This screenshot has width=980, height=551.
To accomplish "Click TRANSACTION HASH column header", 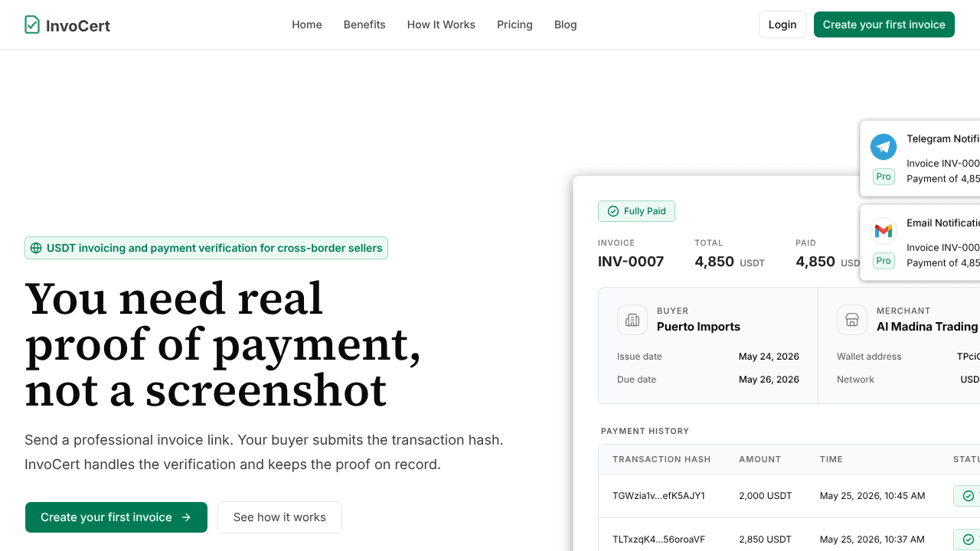I will pyautogui.click(x=661, y=460).
